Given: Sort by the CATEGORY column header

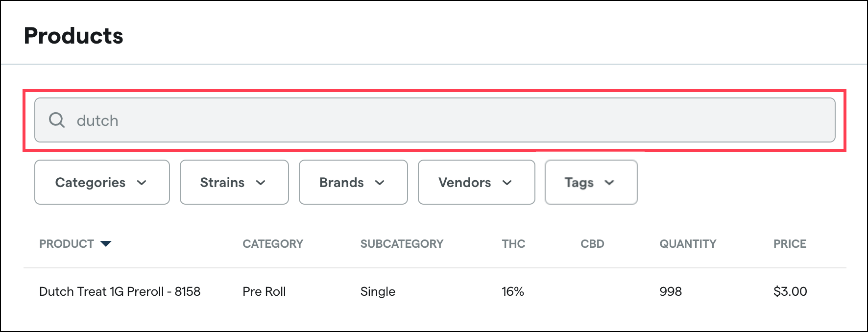Looking at the screenshot, I should (x=272, y=243).
